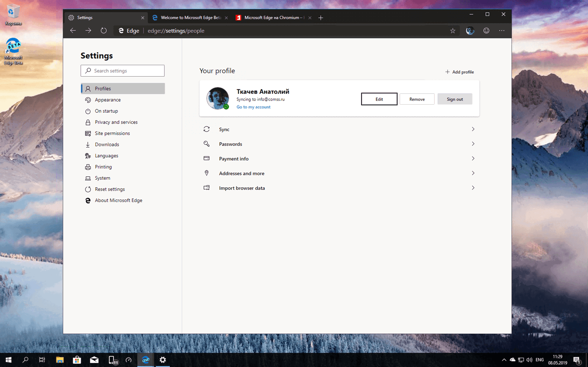Open the volume control in the tray

[x=530, y=360]
